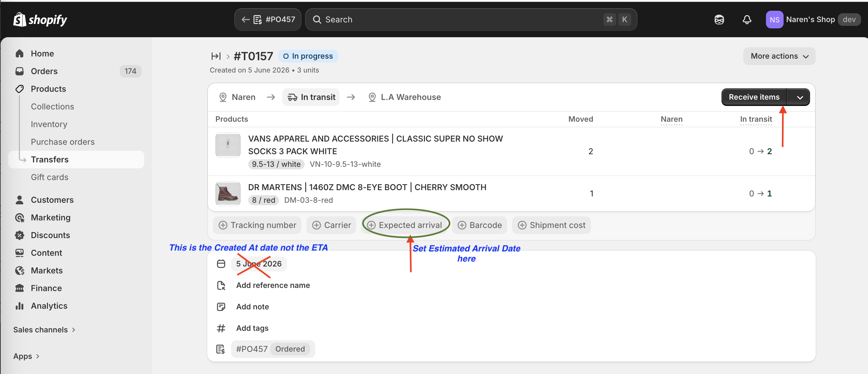The width and height of the screenshot is (868, 374).
Task: Add a Carrier
Action: (331, 225)
